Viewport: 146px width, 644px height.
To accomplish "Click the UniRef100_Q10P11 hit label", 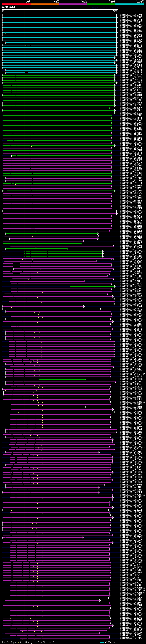I will [x=131, y=90].
